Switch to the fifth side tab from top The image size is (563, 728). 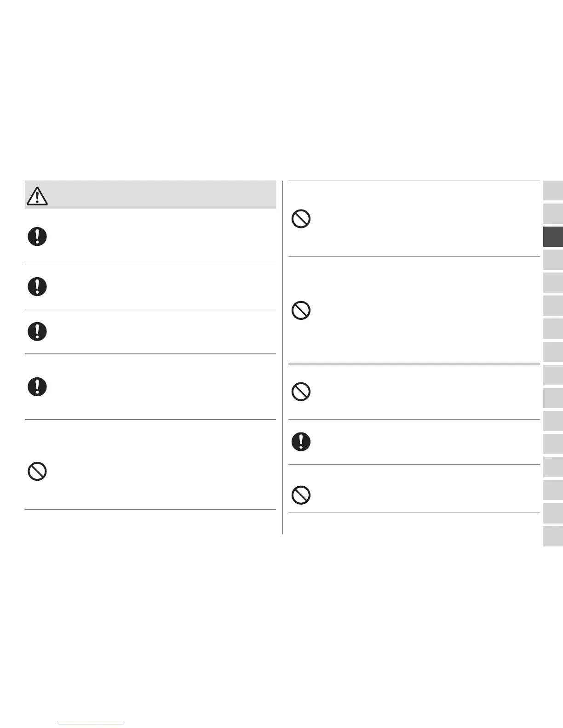tap(553, 283)
